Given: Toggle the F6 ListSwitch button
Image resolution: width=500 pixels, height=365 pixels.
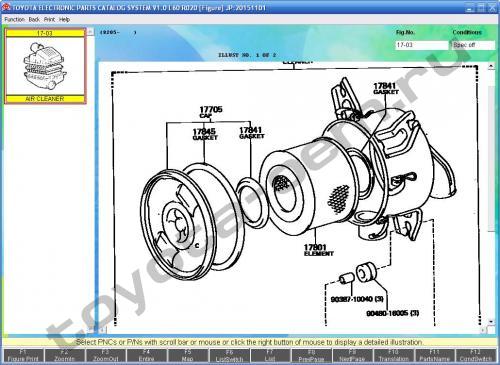Looking at the screenshot, I should [x=229, y=355].
